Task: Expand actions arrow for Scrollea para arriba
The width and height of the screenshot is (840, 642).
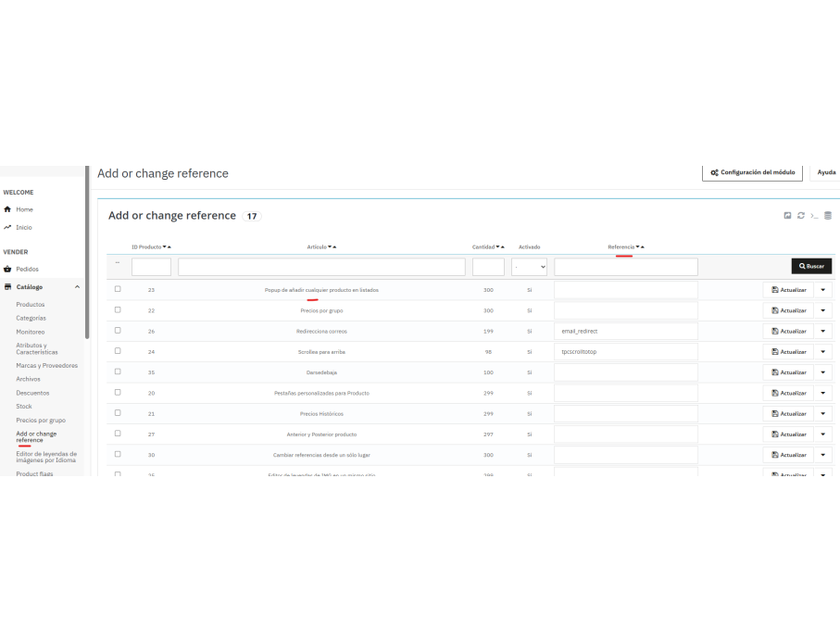Action: pos(822,351)
